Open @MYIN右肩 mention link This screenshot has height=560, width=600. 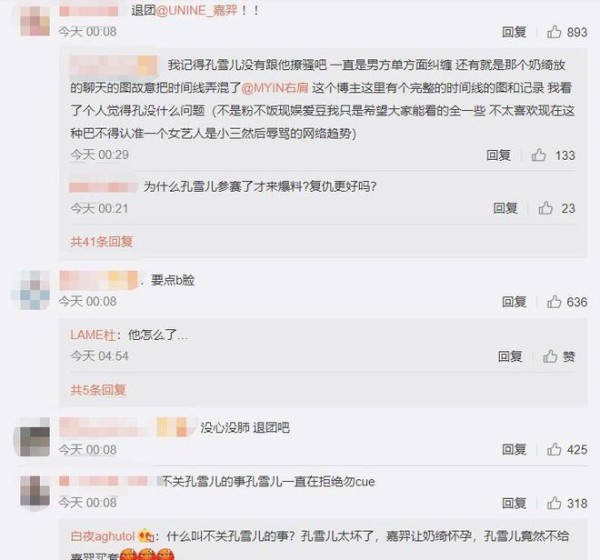(x=275, y=88)
